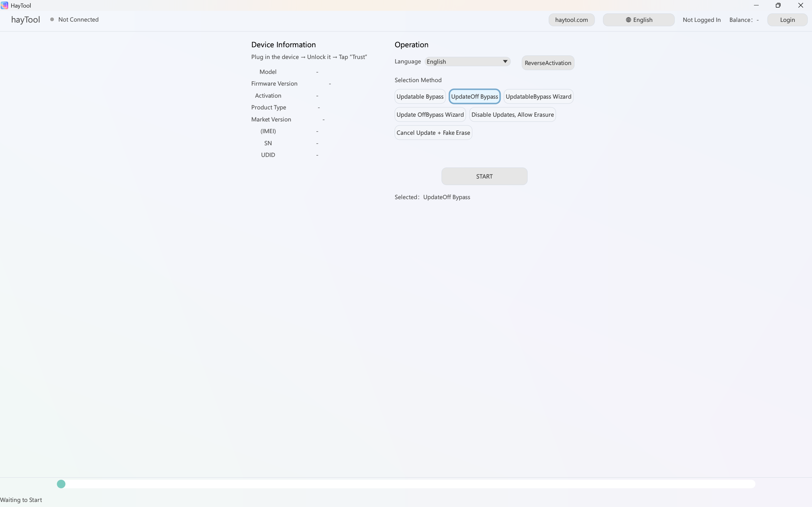Click the START button

(484, 176)
